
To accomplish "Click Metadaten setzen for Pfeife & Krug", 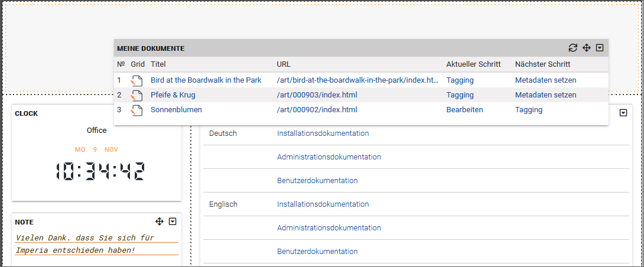I will (545, 95).
